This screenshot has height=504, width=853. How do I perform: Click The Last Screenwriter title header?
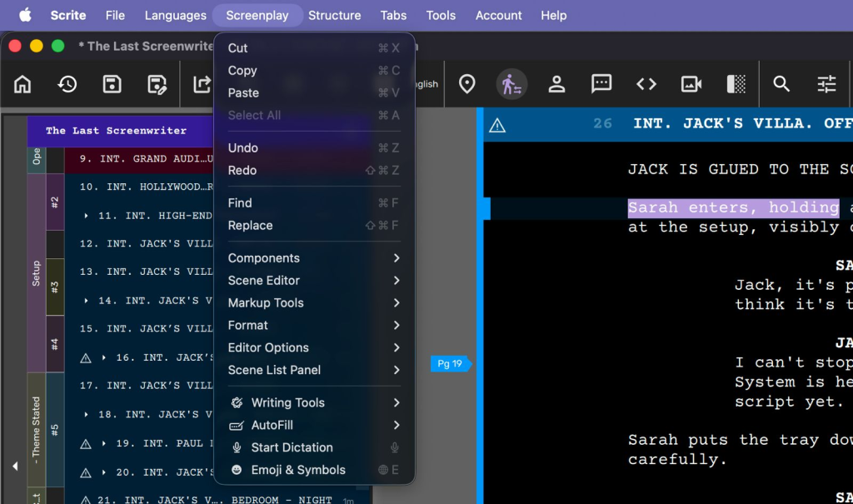point(116,131)
